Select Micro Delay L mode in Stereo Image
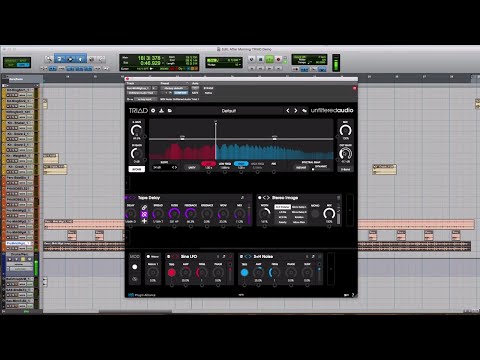 tap(299, 207)
